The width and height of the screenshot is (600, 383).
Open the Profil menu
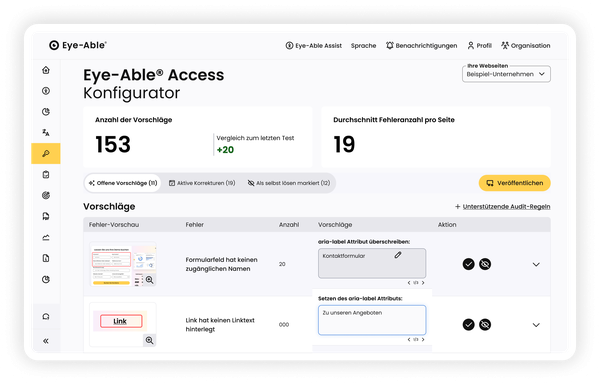479,46
